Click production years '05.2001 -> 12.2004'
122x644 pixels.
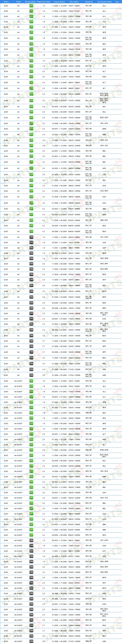coord(59,243)
